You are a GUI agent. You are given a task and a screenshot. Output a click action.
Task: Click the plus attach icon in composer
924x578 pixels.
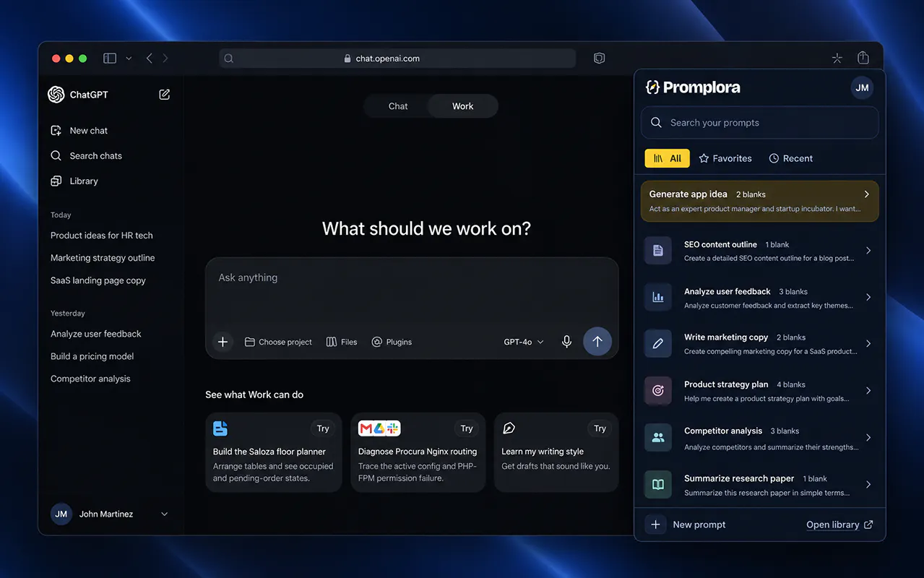223,342
